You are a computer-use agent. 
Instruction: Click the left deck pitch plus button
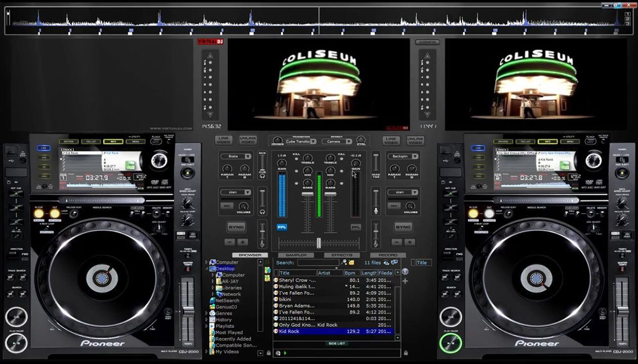pos(243,242)
